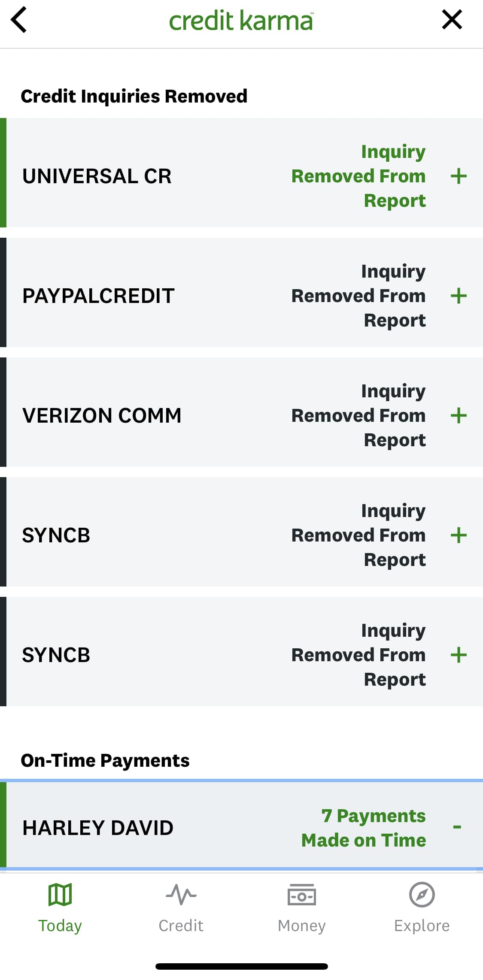Tap the HARLEY DAVID entry name
This screenshot has height=980, width=483.
tap(98, 828)
